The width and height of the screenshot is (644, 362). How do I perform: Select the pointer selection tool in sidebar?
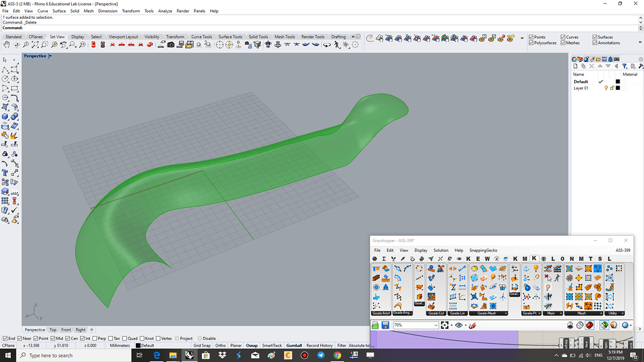(6, 60)
